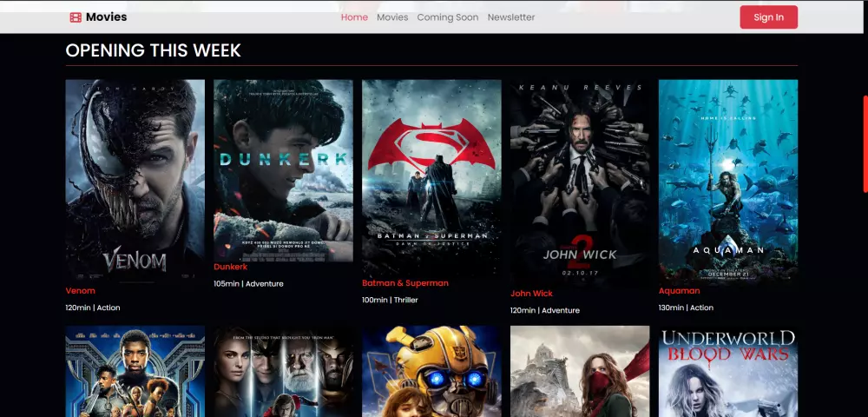
Task: Click the Movies brand title
Action: [x=106, y=17]
